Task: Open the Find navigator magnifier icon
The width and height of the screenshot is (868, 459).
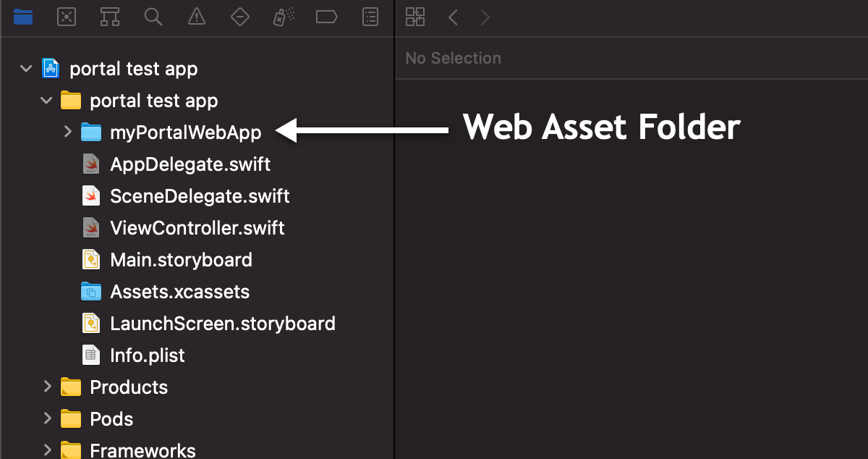Action: [153, 17]
